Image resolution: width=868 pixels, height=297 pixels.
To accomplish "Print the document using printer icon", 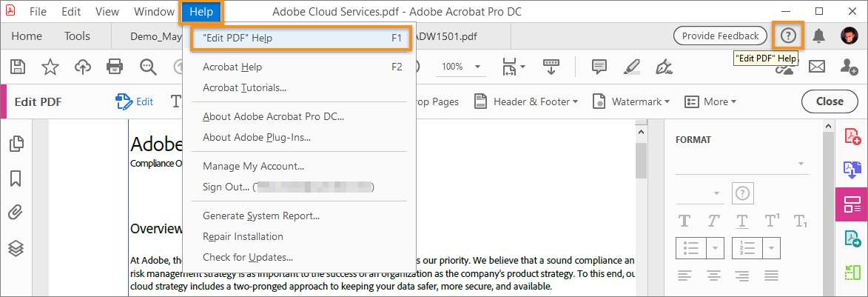I will point(115,67).
